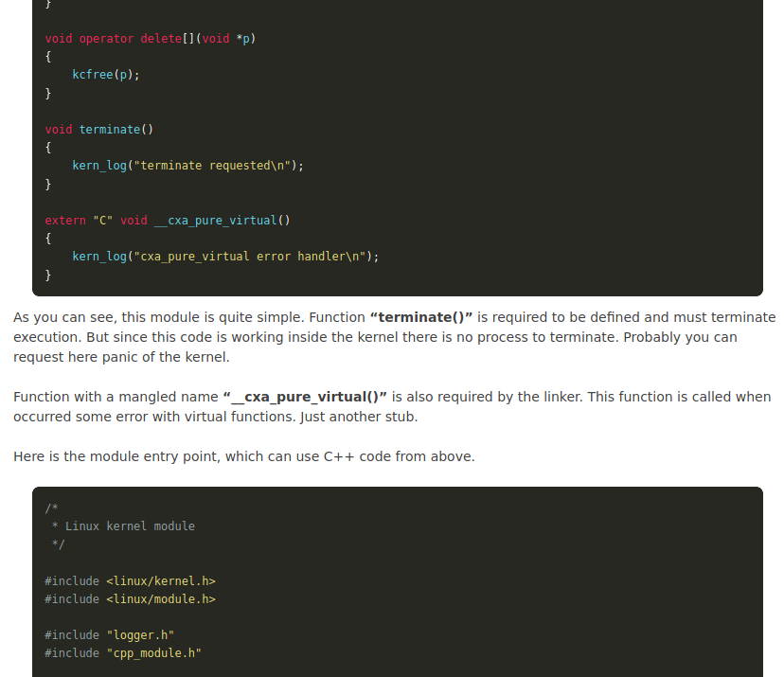Click the kern_log 'terminate requested\n' line
The width and height of the screenshot is (784, 677).
click(188, 166)
